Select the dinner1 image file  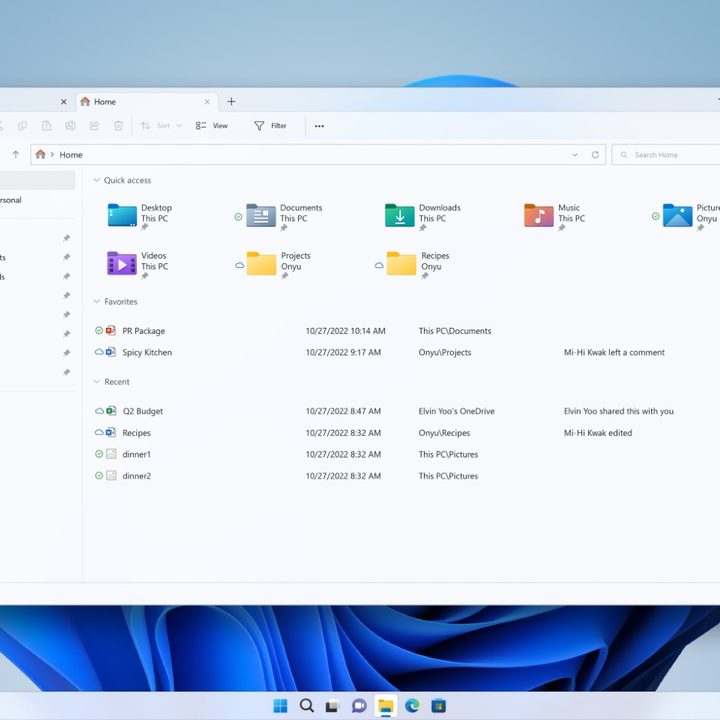point(136,454)
